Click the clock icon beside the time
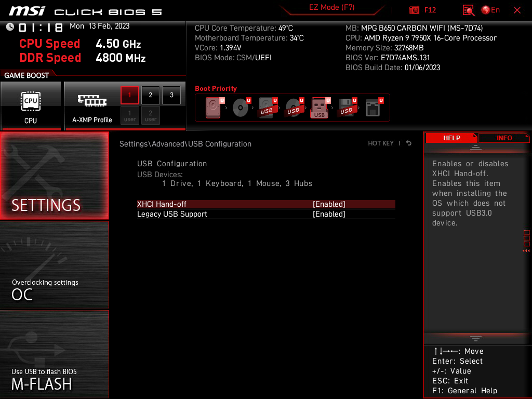 (x=10, y=27)
